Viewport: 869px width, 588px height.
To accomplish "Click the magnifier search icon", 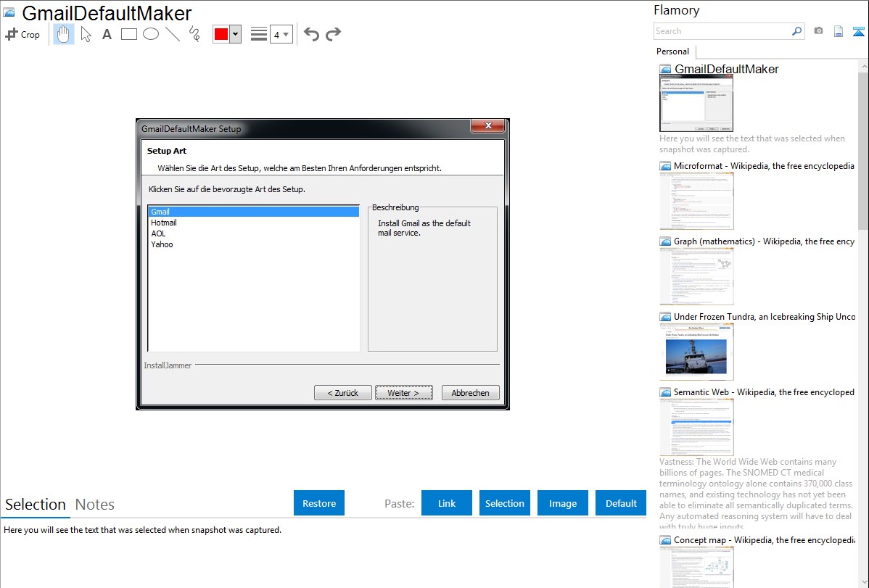I will tap(797, 31).
